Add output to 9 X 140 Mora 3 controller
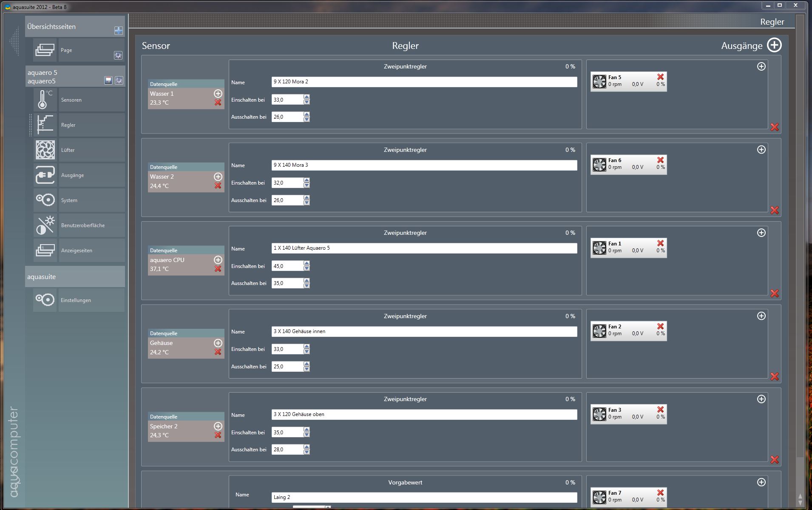The height and width of the screenshot is (510, 812). [761, 150]
